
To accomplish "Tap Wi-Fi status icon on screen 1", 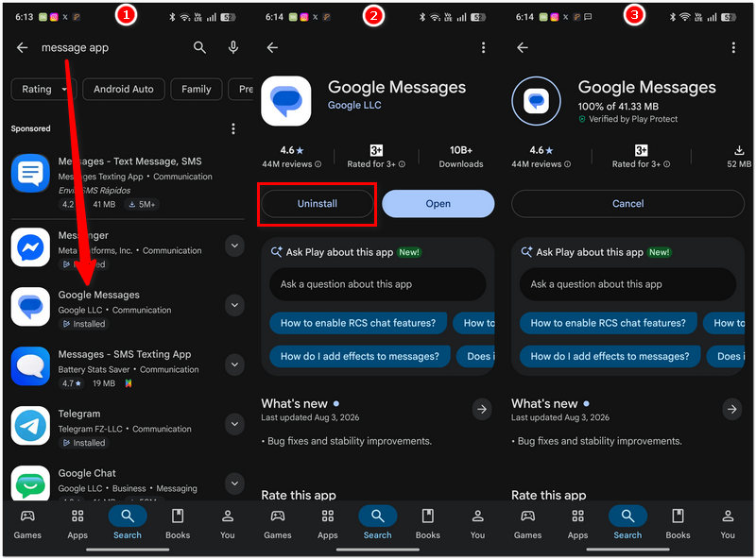I will click(185, 17).
